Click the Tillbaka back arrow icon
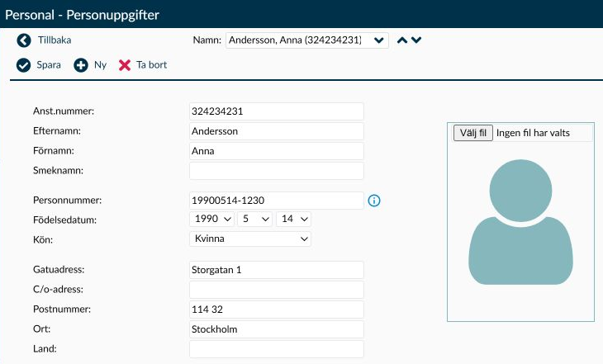 24,40
